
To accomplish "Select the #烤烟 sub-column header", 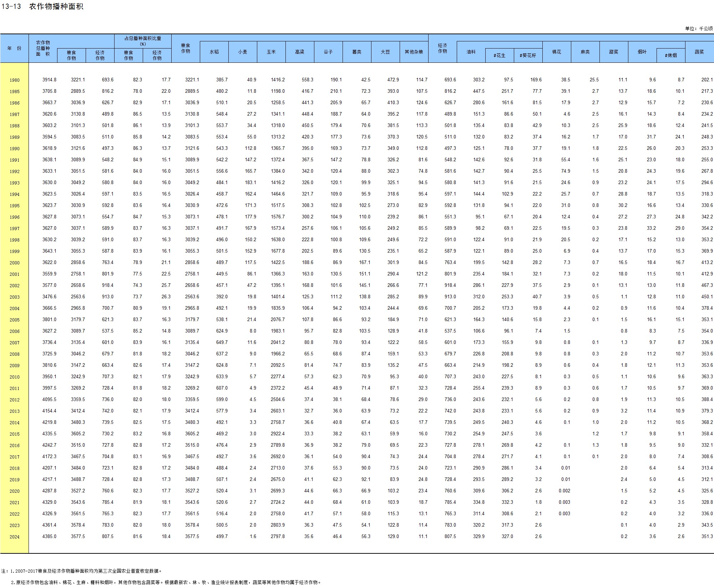I will (x=671, y=55).
